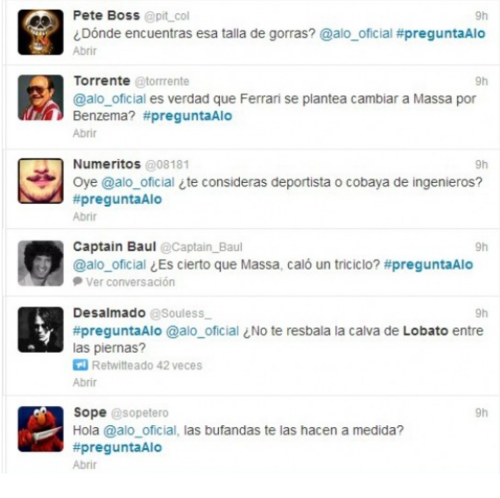Open Desalmado's black-and-white avatar
This screenshot has height=498, width=500.
click(41, 330)
